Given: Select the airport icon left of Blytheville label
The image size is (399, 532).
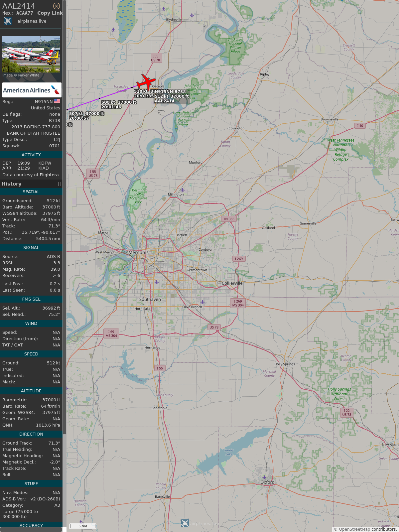Looking at the screenshot, I should click(163, 9).
